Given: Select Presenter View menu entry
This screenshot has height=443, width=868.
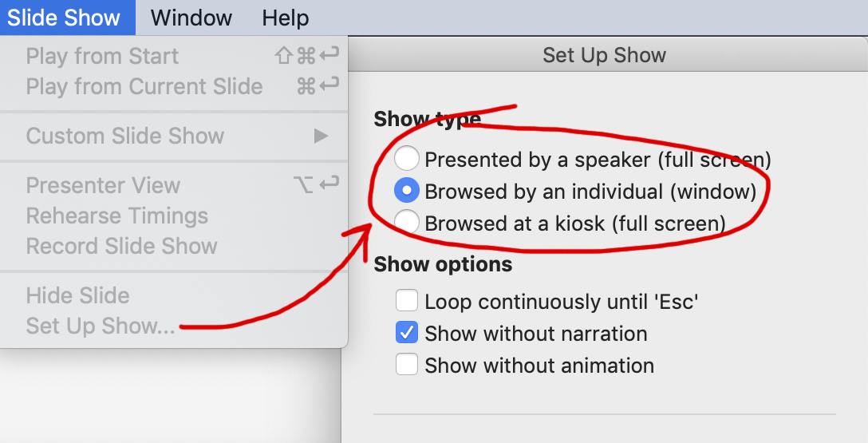Looking at the screenshot, I should click(x=103, y=185).
